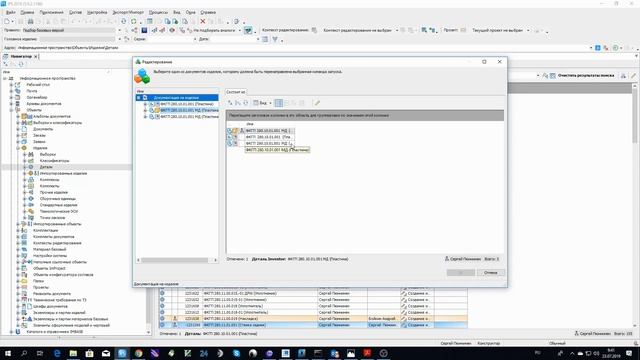Click the pencil edit icon in the dialog toolbar
This screenshot has height=360, width=640.
click(x=317, y=103)
